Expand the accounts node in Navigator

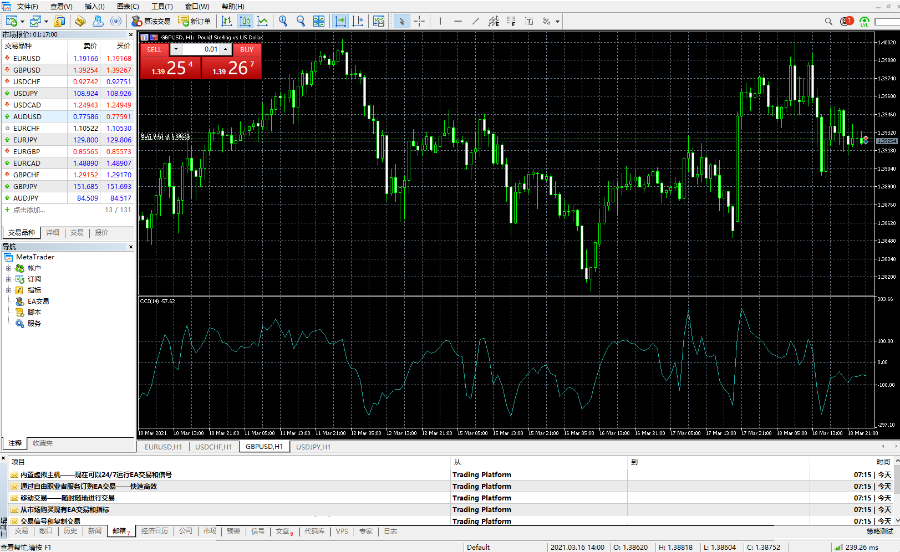(x=8, y=268)
